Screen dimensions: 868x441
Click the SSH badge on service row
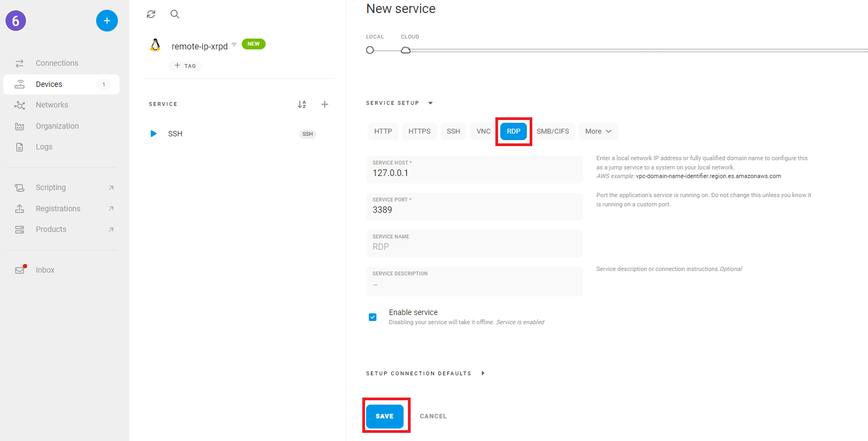(x=308, y=134)
